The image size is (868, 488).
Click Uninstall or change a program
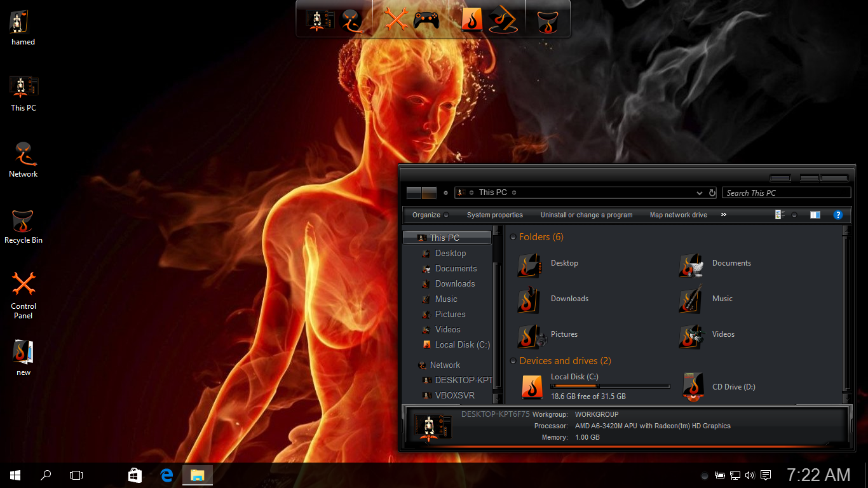tap(586, 215)
